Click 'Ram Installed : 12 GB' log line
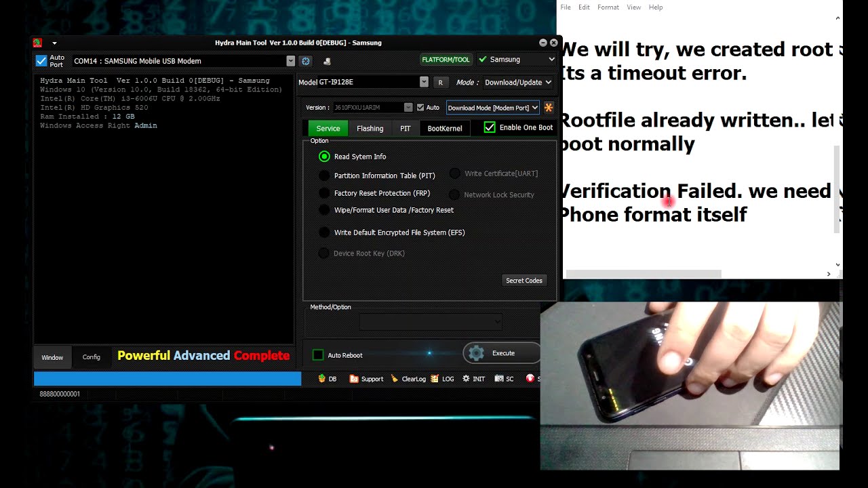This screenshot has width=868, height=488. point(87,117)
